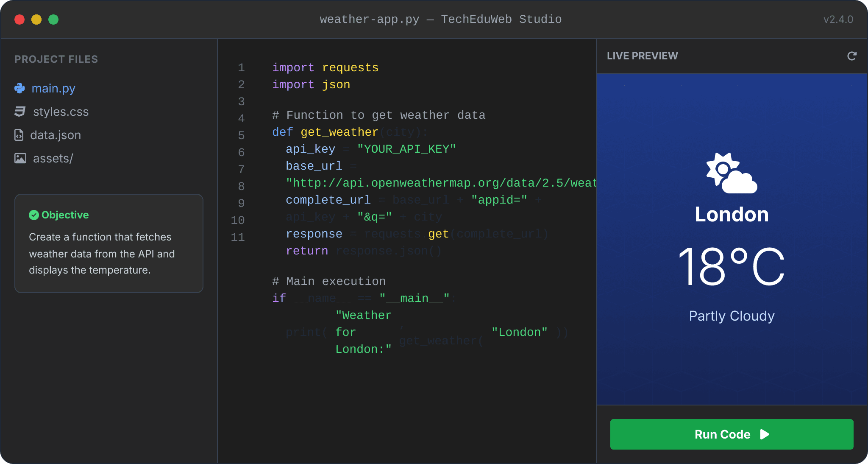Click the image icon beside assets folder

(x=20, y=158)
